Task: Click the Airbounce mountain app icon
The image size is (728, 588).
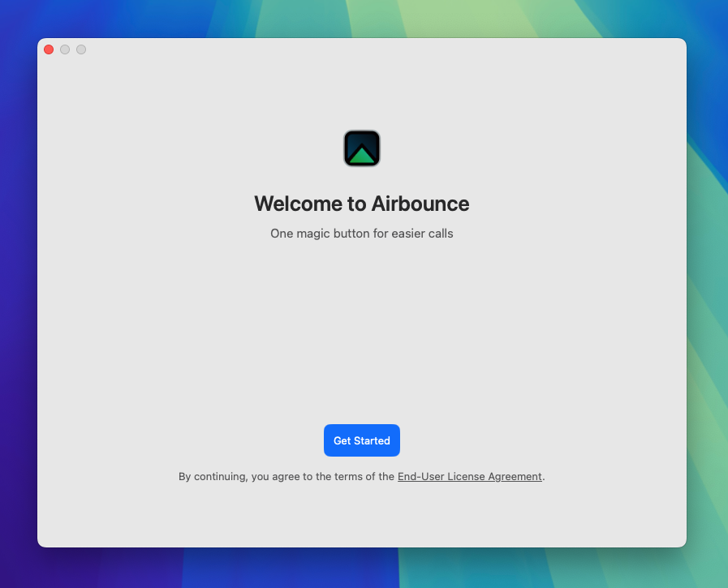Action: pyautogui.click(x=362, y=148)
